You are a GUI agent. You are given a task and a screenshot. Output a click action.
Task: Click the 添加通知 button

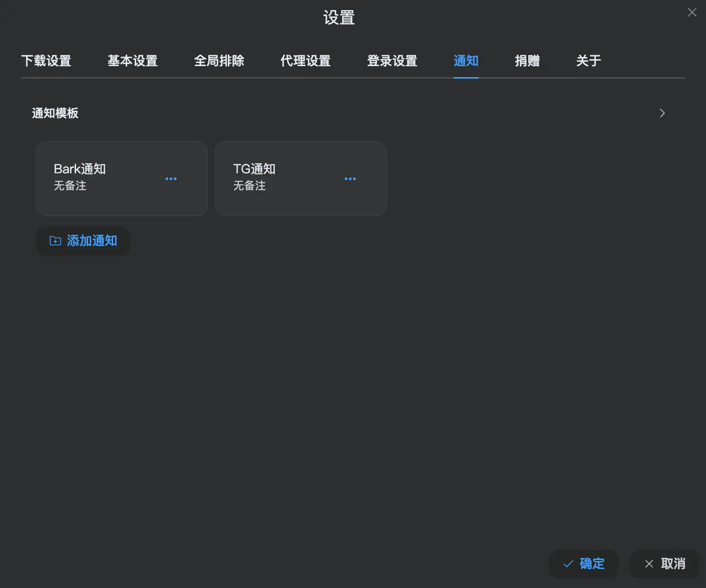coord(83,241)
